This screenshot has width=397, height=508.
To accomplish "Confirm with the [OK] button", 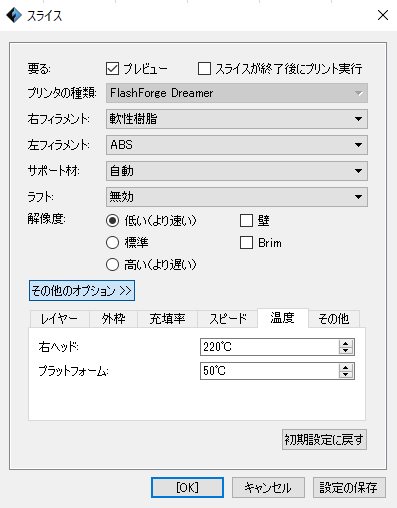I will pos(187,488).
